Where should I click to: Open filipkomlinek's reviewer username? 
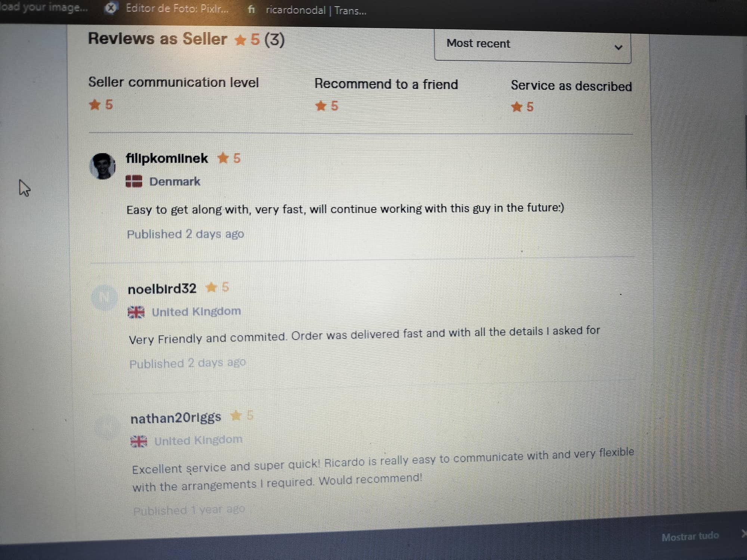[167, 158]
